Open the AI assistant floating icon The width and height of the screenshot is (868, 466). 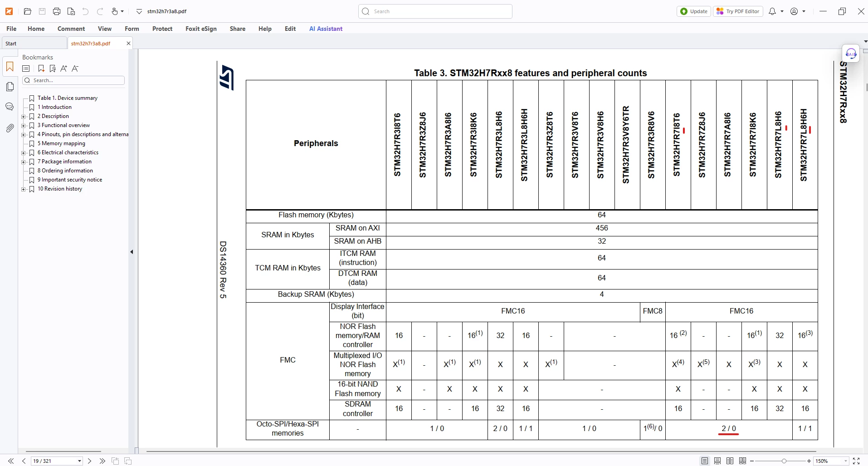tap(851, 54)
